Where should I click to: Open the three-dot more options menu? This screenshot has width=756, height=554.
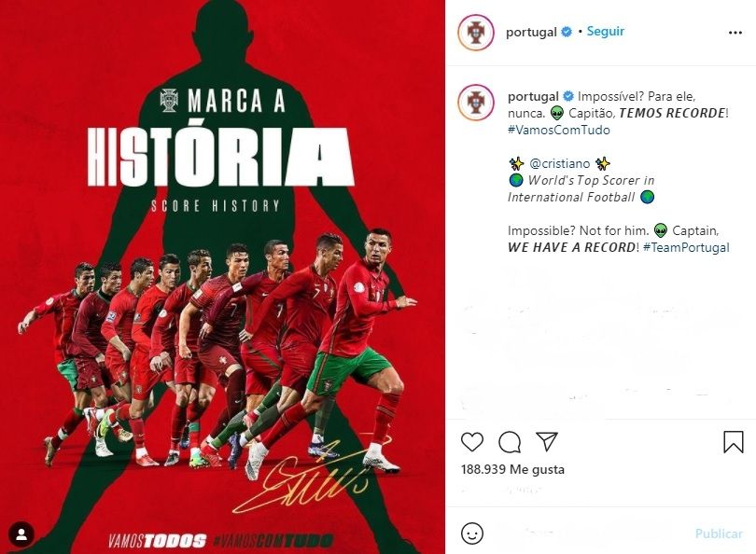coord(735,33)
